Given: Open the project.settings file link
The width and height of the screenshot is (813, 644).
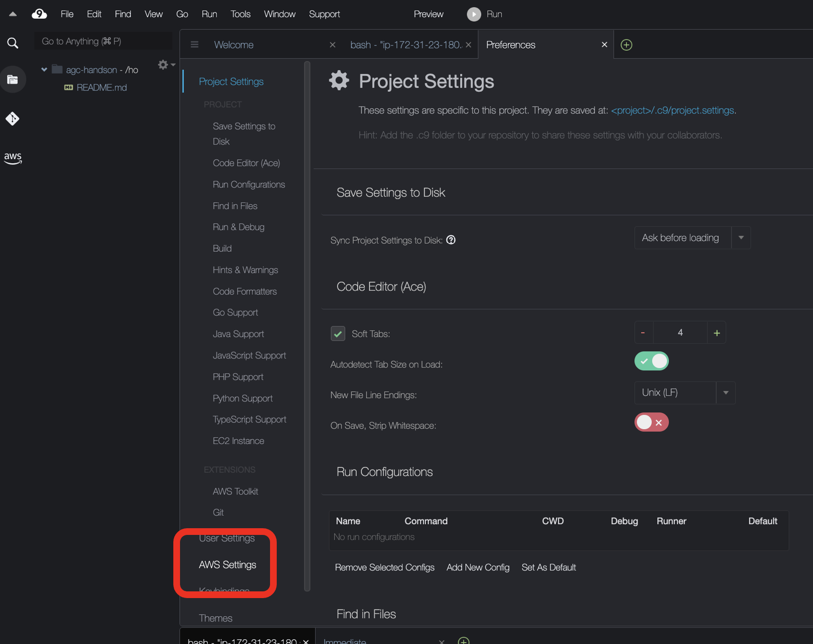Looking at the screenshot, I should click(x=672, y=110).
